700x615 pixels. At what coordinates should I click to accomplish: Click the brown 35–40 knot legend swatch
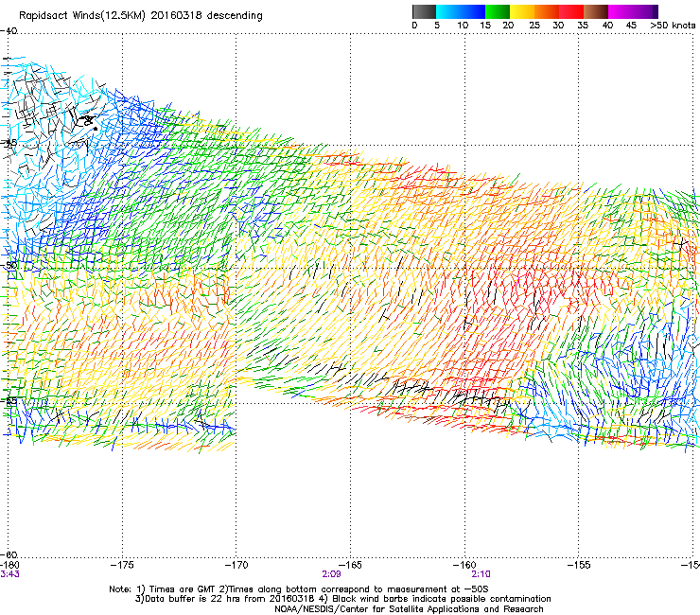[x=596, y=11]
